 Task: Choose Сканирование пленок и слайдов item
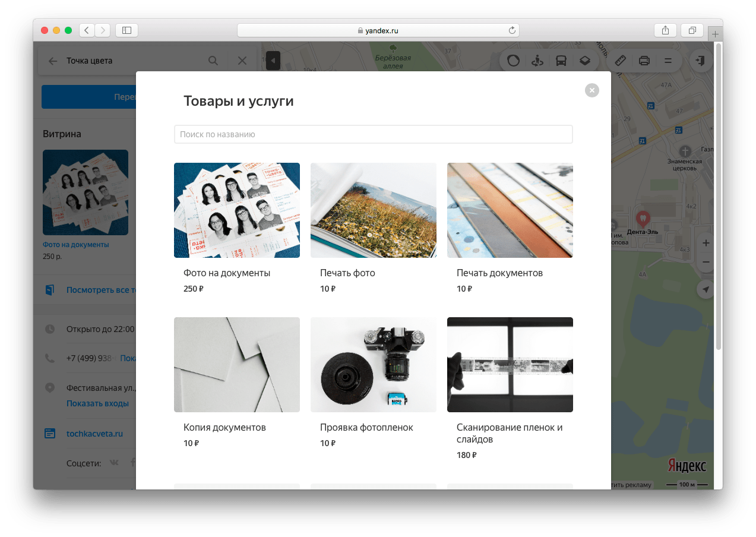(510, 433)
